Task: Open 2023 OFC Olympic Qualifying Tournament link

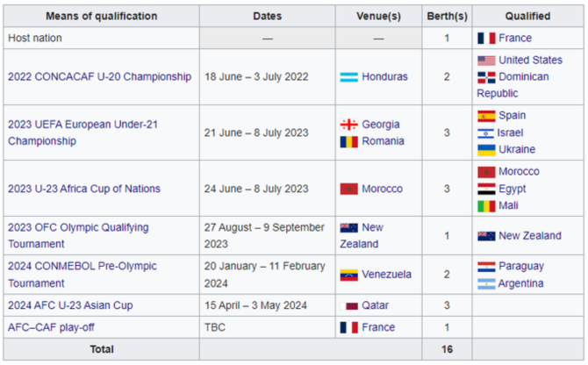Action: coord(78,236)
